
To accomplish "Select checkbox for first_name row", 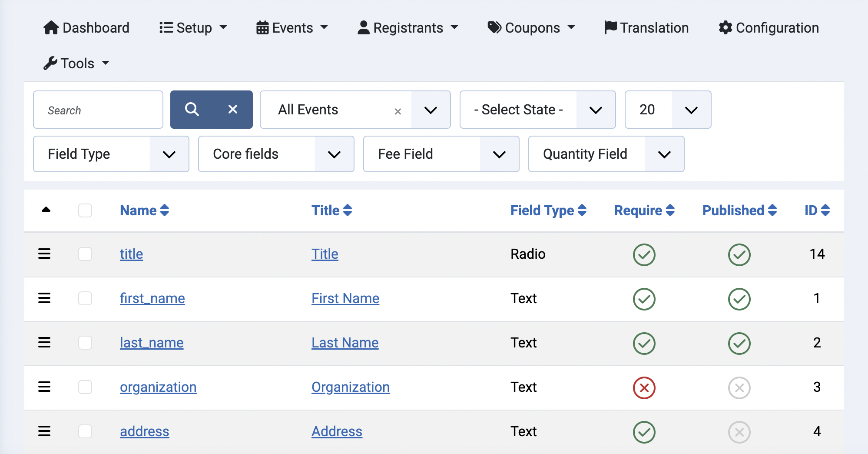I will (85, 298).
